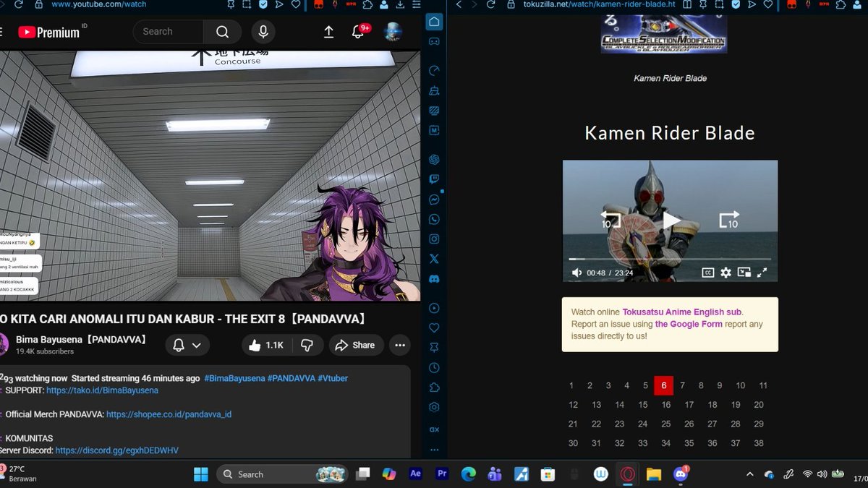Viewport: 868px width, 488px height.
Task: Select episode 1 of Kamen Rider Blade
Action: (x=571, y=385)
